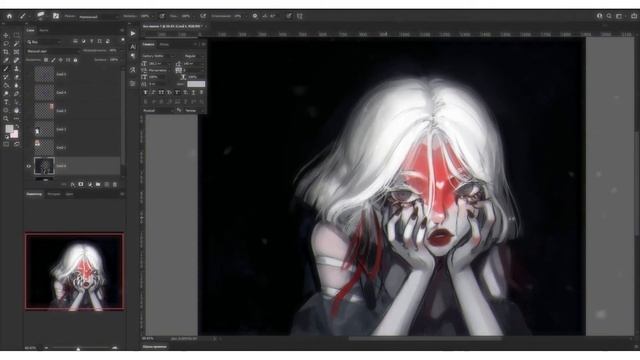Close the open document tab
This screenshot has height=360, width=640.
pyautogui.click(x=207, y=26)
